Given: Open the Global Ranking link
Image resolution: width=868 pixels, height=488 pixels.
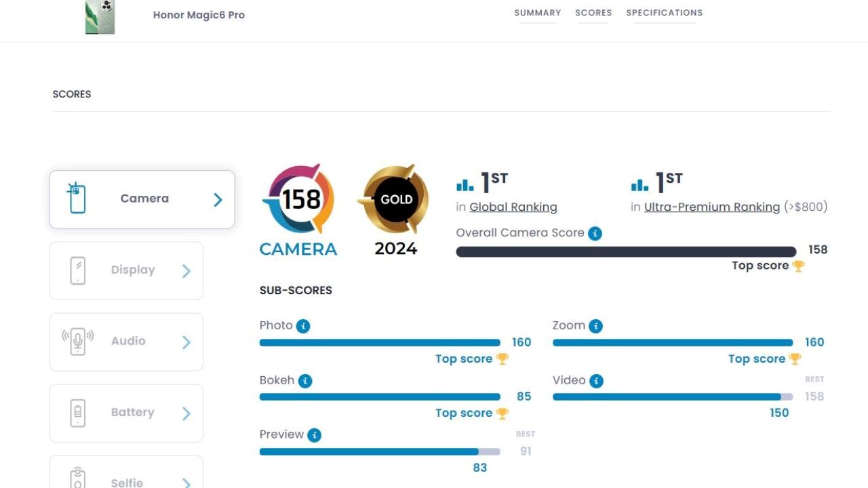Looking at the screenshot, I should tap(513, 207).
